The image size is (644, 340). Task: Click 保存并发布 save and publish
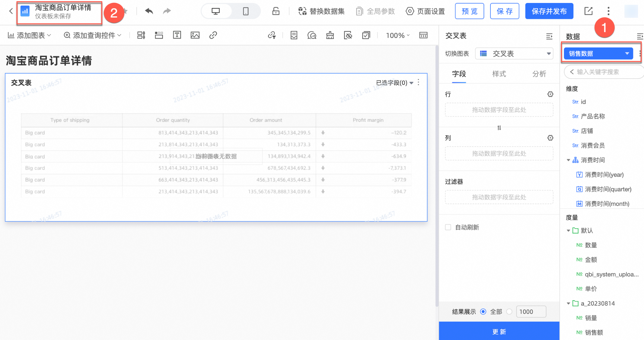click(549, 11)
